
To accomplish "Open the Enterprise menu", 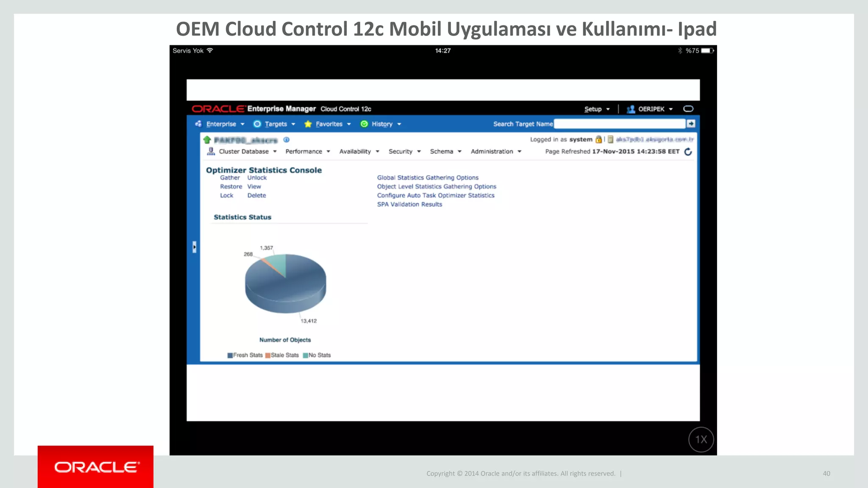I will pyautogui.click(x=225, y=124).
